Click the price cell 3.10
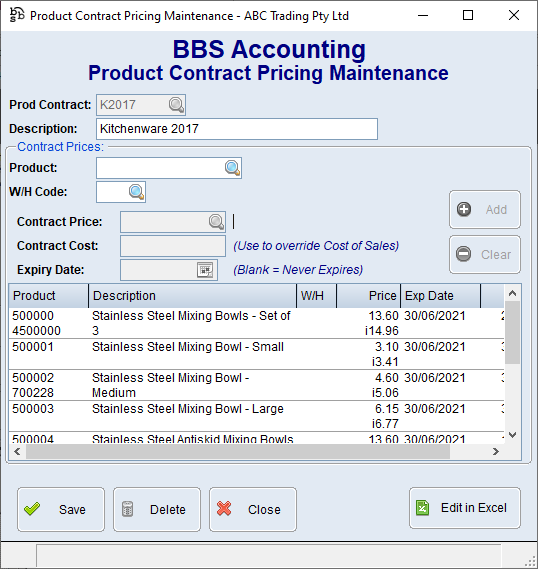 (x=387, y=347)
